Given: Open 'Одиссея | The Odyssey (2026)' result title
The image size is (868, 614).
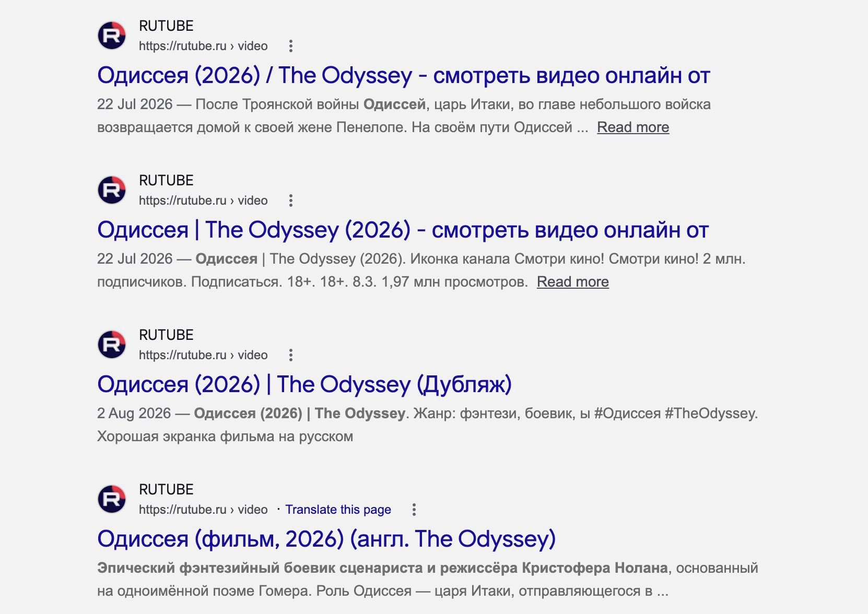Looking at the screenshot, I should tap(403, 230).
